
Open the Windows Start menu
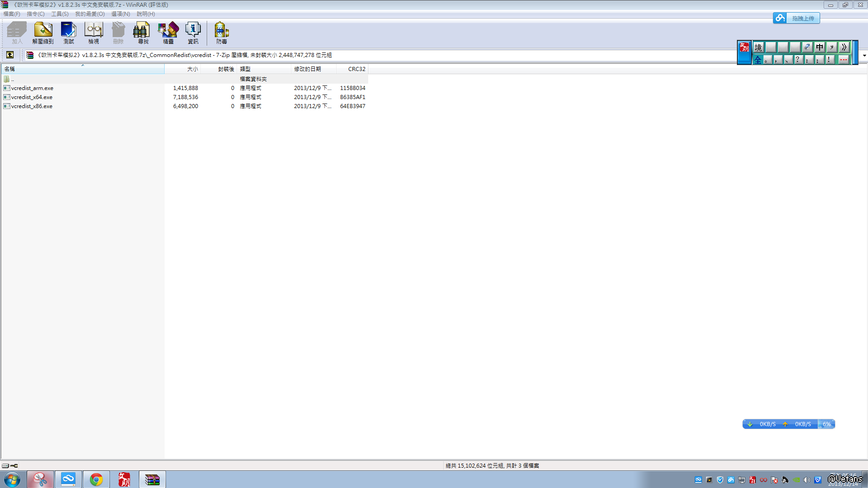pos(12,479)
